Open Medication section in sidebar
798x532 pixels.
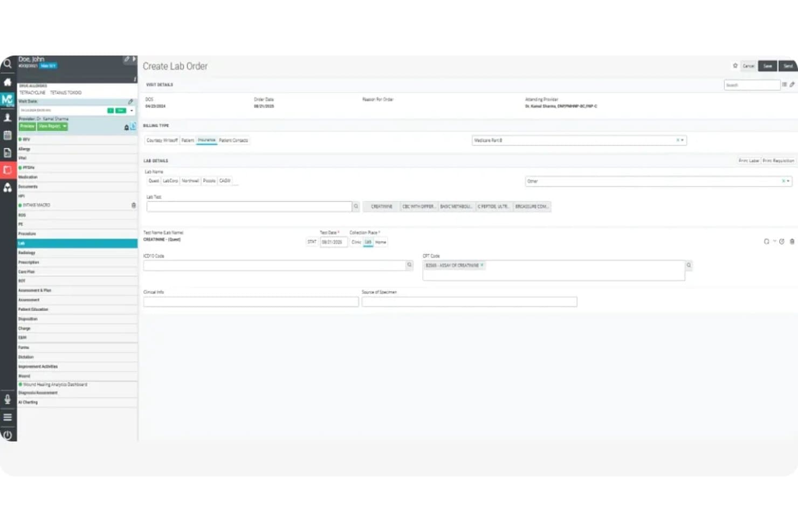[77, 177]
